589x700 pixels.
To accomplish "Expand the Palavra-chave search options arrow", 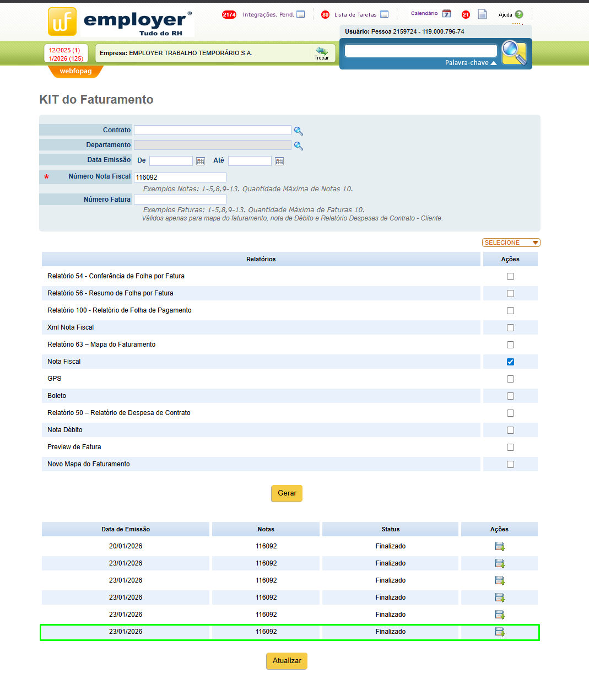I will [x=494, y=63].
